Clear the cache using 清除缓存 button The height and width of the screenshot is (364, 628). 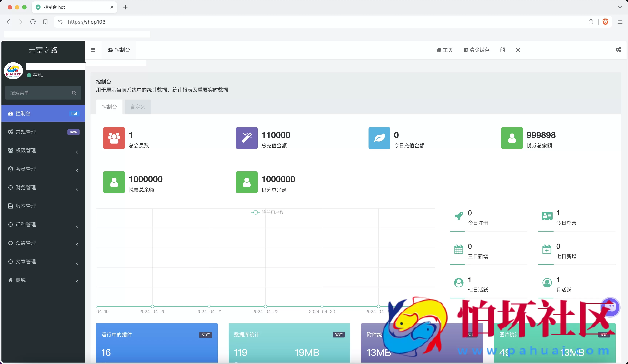point(476,50)
